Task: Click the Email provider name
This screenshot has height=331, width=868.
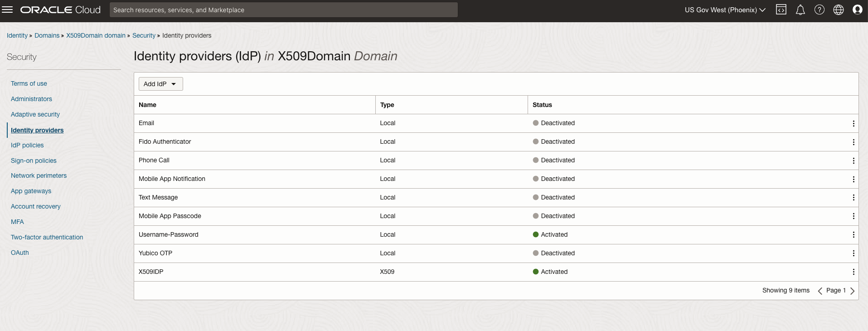Action: tap(146, 123)
